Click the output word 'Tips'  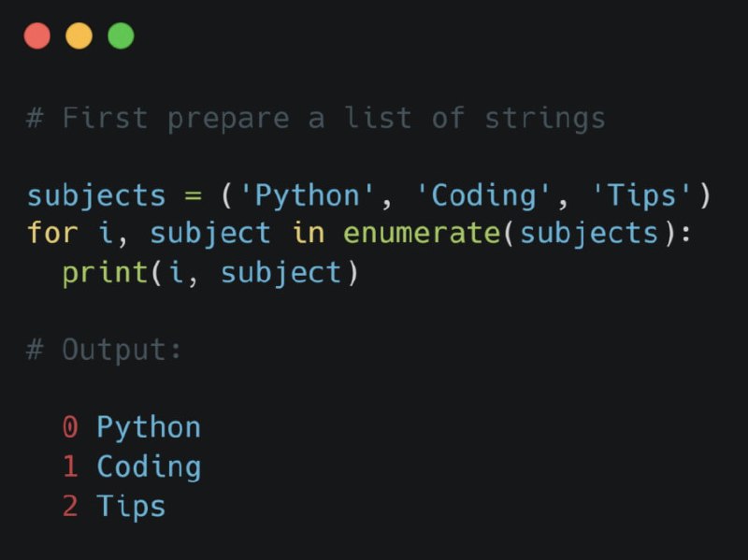click(131, 507)
